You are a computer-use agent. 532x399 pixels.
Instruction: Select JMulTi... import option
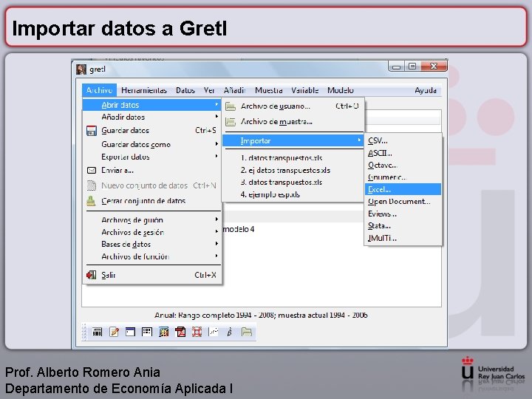click(x=403, y=238)
